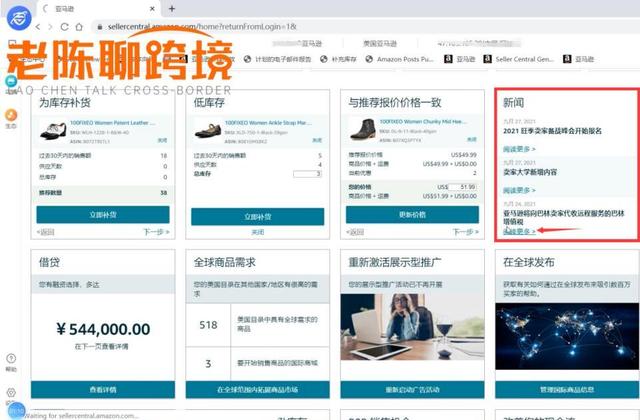This screenshot has height=420, width=640.
Task: Click 返回 in 为库存补货 card
Action: 46,232
